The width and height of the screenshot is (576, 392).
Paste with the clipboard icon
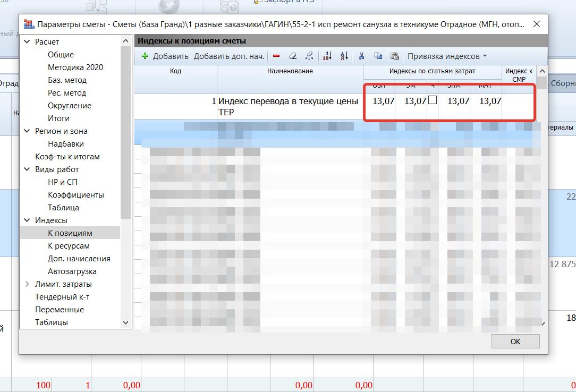[394, 56]
